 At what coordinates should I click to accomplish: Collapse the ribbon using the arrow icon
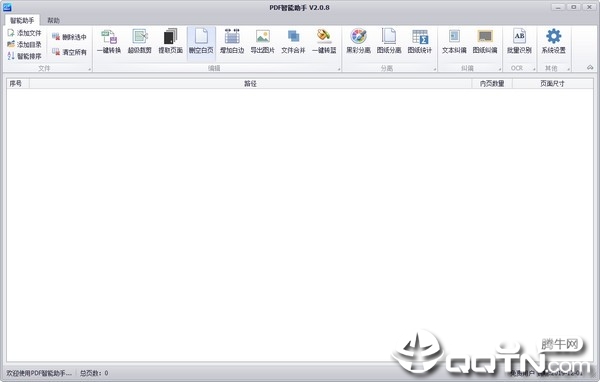(590, 68)
